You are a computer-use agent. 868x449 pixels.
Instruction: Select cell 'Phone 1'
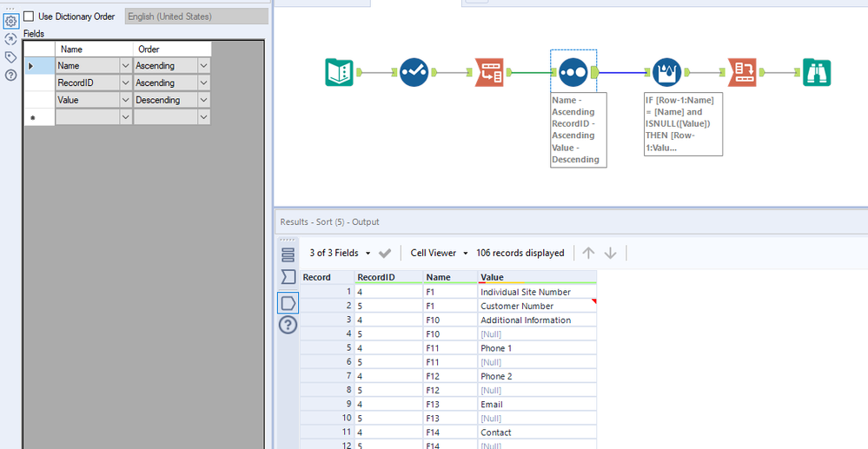537,348
